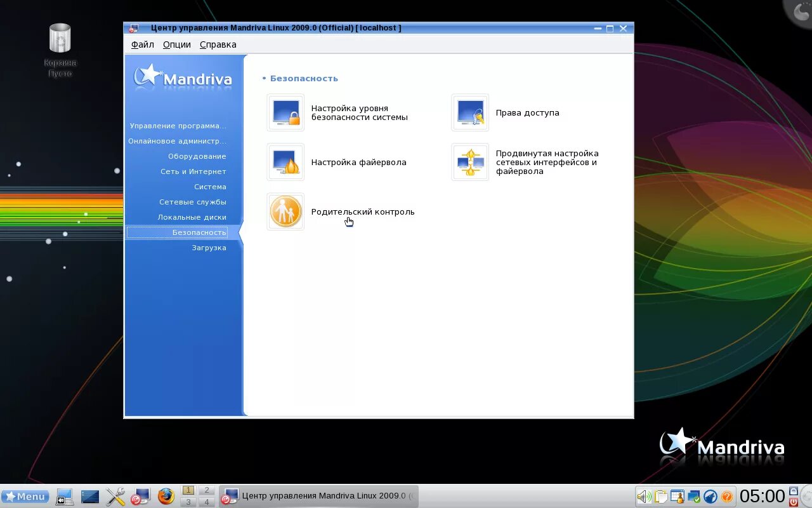
Task: Launch the terminal icon in taskbar
Action: (90, 497)
